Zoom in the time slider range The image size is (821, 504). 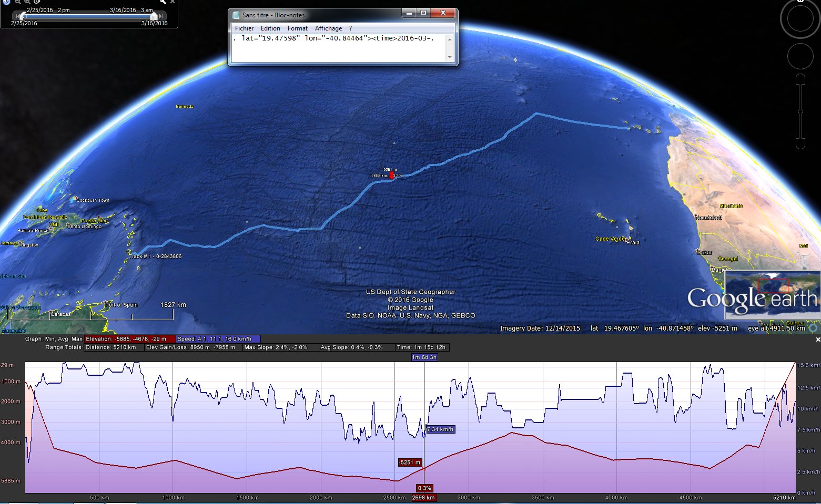click(27, 2)
